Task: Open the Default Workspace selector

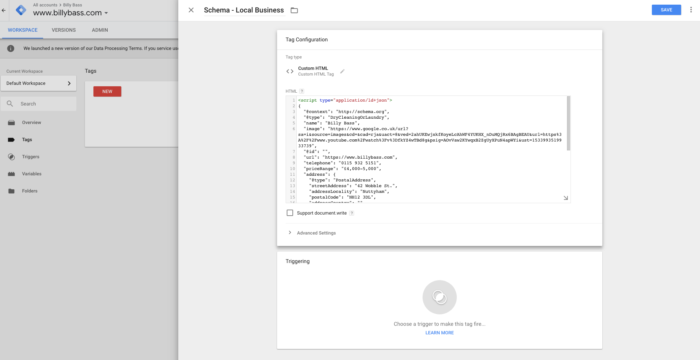Action: click(x=38, y=84)
